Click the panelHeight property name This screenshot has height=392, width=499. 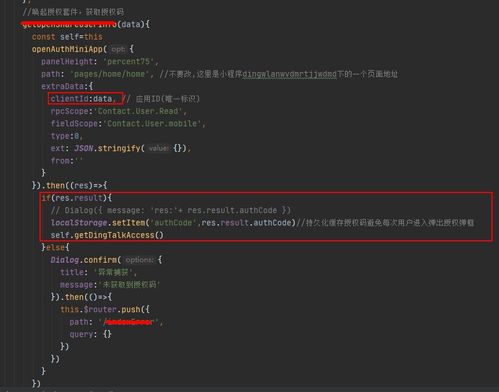tap(67, 62)
